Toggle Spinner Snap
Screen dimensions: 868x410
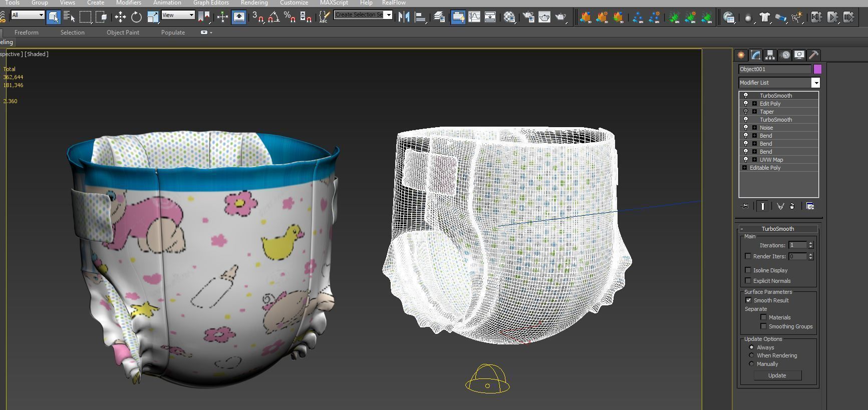306,17
